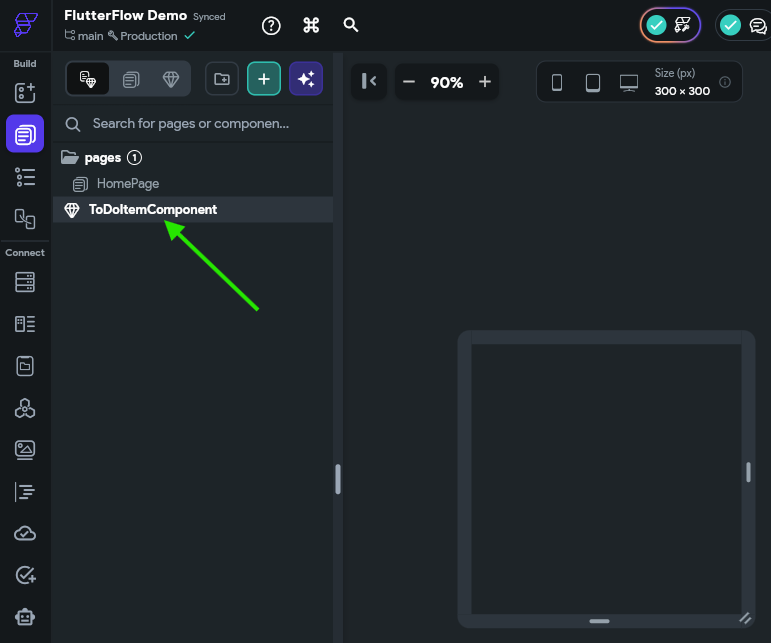Click the 300 × 300 size value

[682, 91]
